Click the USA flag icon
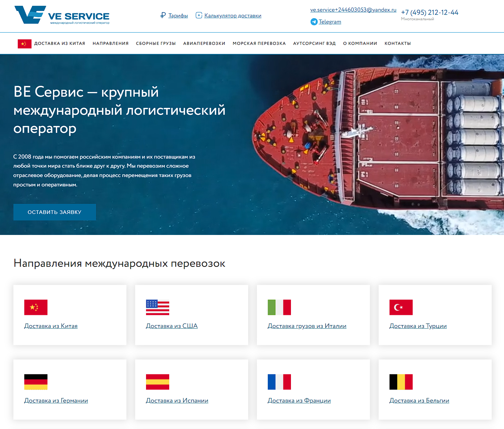The height and width of the screenshot is (429, 504). pos(158,307)
